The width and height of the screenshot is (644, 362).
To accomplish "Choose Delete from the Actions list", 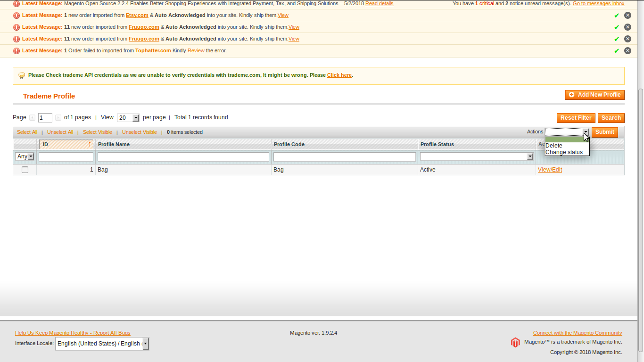I will coord(567,146).
